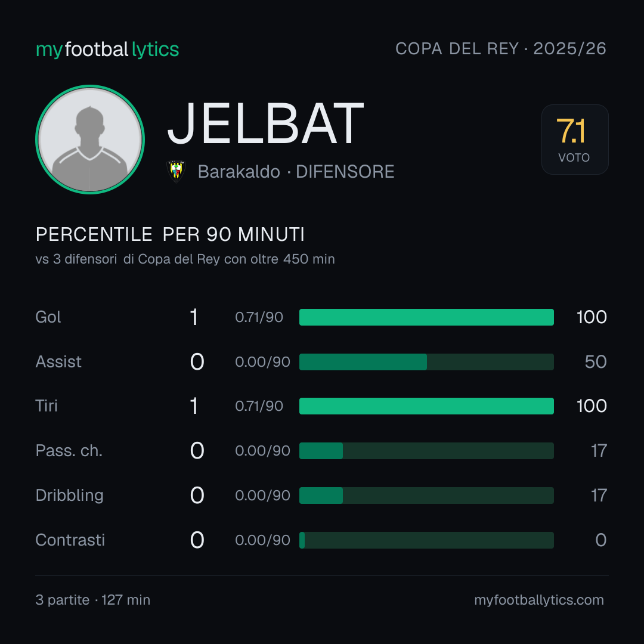Click COPA DEL REY 2025/26 header
The height and width of the screenshot is (644, 644).
click(x=501, y=49)
